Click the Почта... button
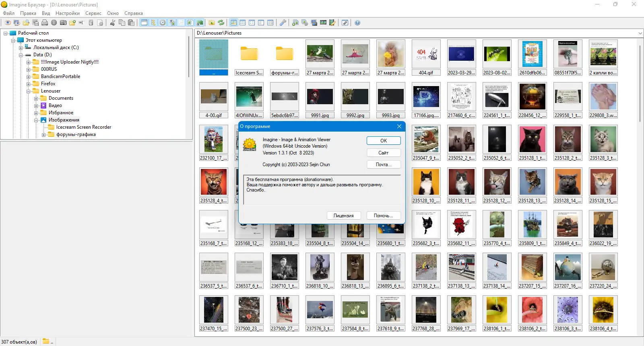644x346 pixels. pyautogui.click(x=384, y=165)
